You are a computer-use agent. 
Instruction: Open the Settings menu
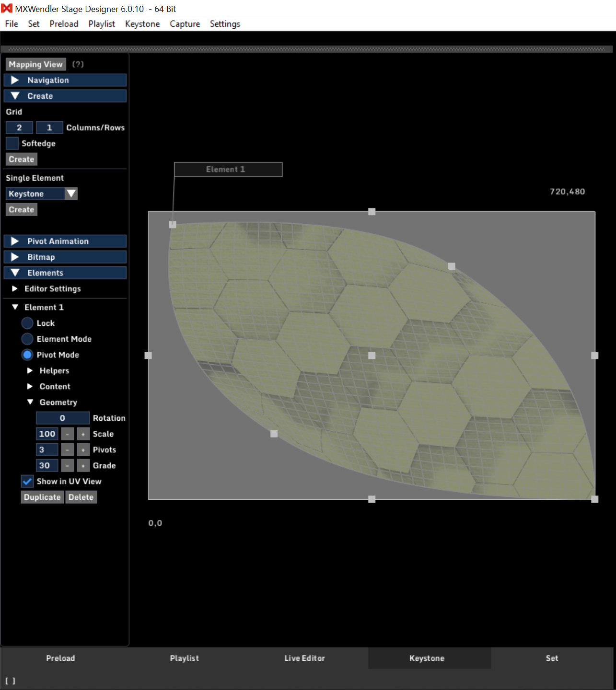coord(225,24)
